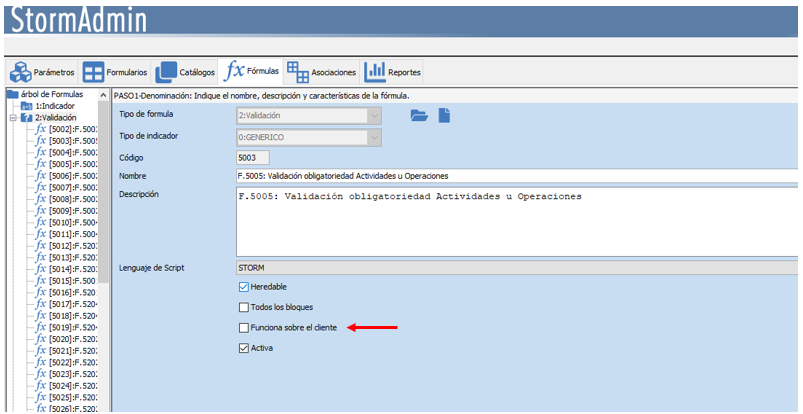The width and height of the screenshot is (803, 414).
Task: Select the 1:Indicador tree node icon
Action: (x=27, y=105)
